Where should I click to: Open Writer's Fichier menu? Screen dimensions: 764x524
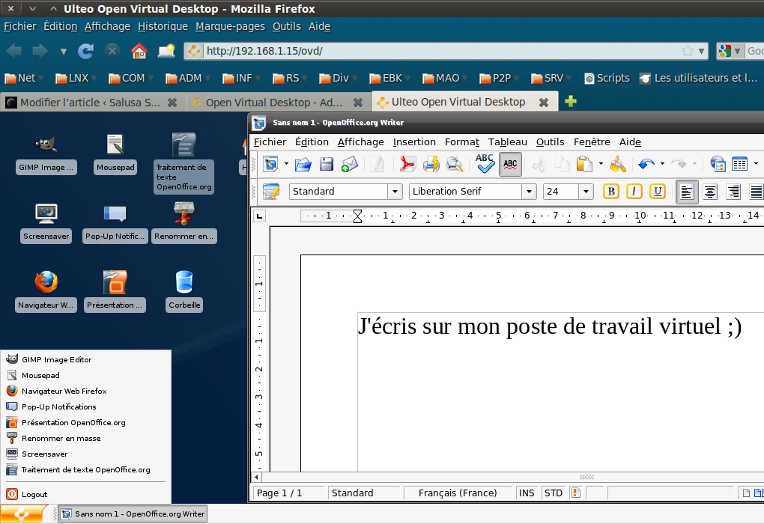[x=270, y=142]
